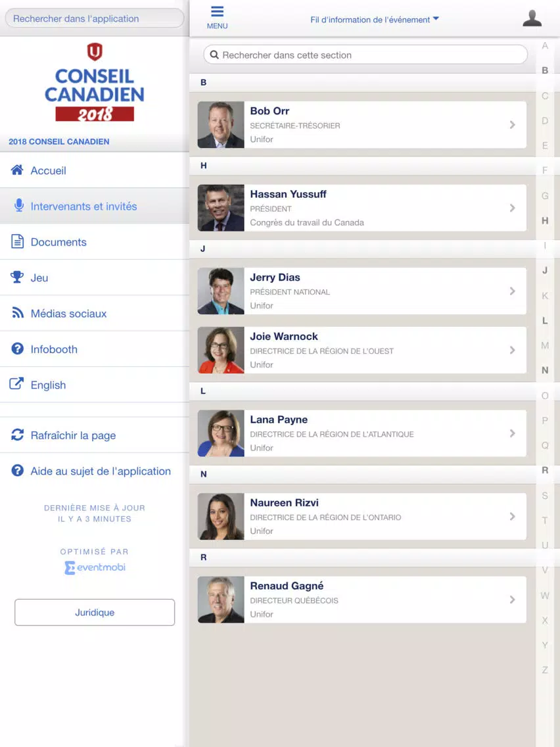Viewport: 560px width, 747px height.
Task: Focus the Rechercher dans cette section field
Action: point(365,55)
